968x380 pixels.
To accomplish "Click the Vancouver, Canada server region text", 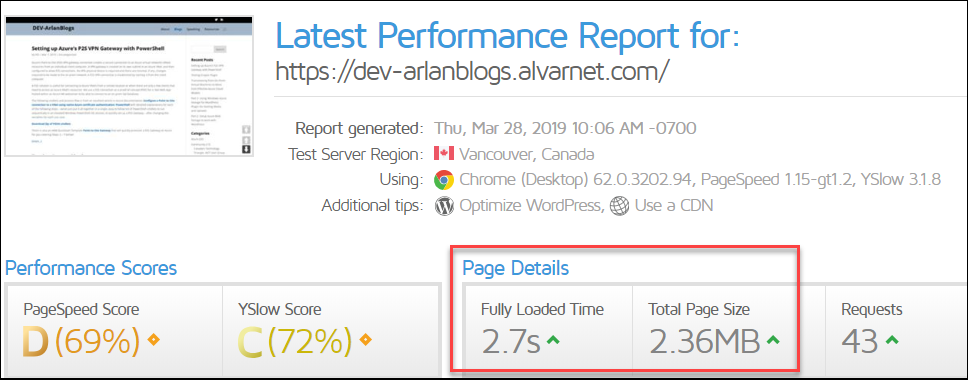I will tap(527, 154).
